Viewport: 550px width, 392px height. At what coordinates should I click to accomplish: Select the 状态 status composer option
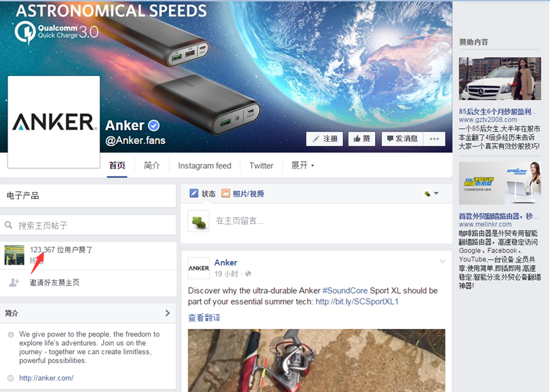click(x=208, y=193)
